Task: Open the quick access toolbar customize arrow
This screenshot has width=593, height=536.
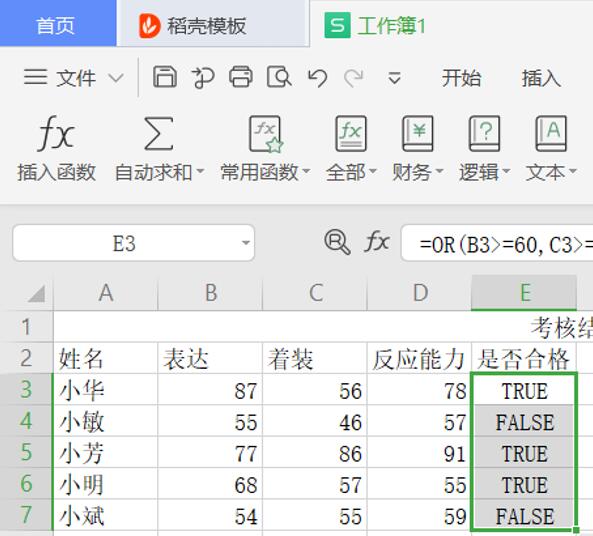Action: [394, 78]
